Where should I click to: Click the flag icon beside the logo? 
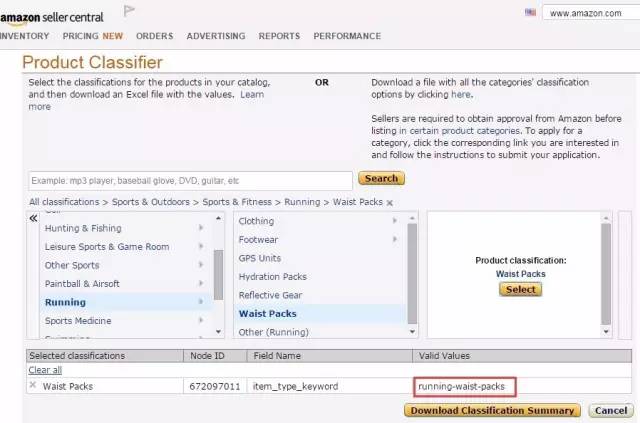[129, 11]
